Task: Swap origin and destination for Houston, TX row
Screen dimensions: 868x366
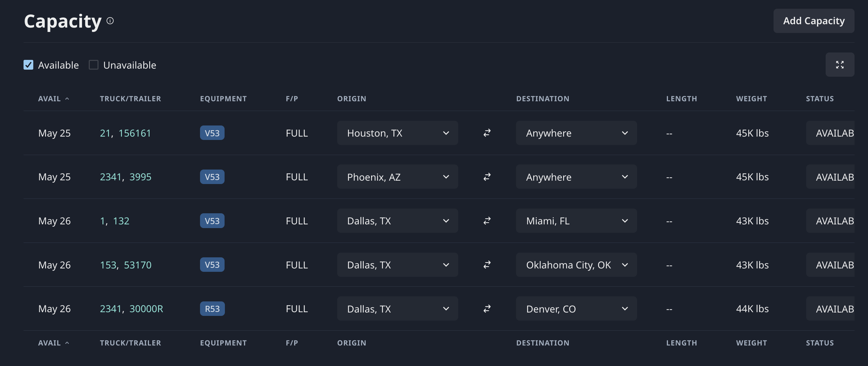Action: click(x=487, y=133)
